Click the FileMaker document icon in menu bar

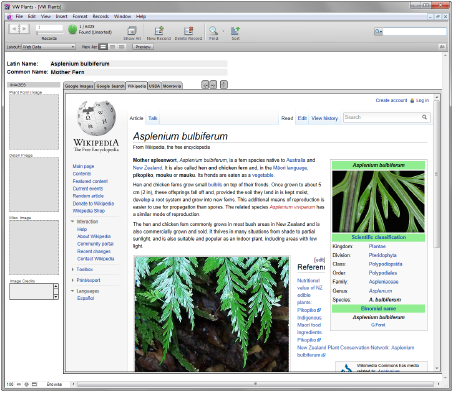[x=10, y=16]
